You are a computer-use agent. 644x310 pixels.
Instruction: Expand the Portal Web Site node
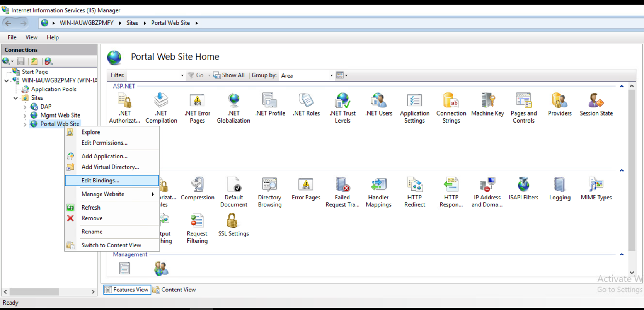pyautogui.click(x=25, y=124)
